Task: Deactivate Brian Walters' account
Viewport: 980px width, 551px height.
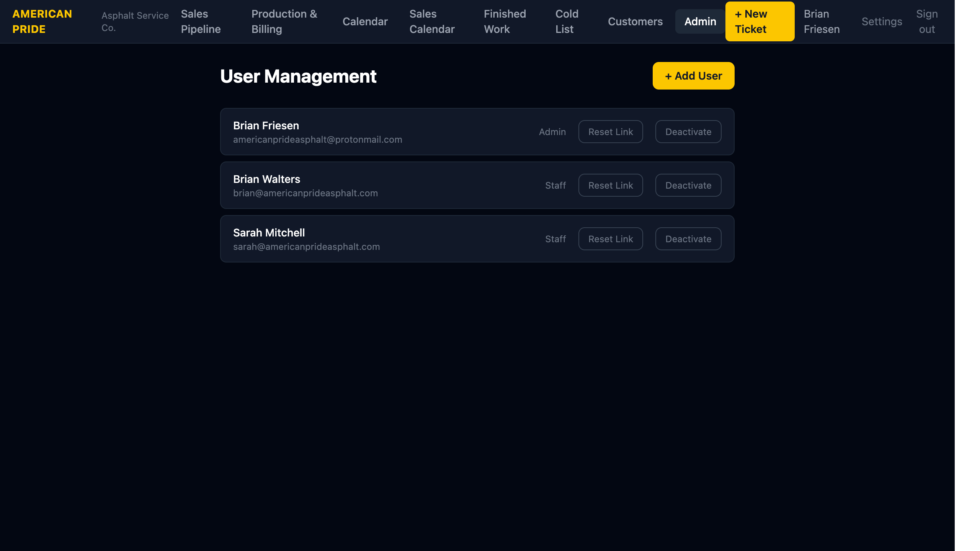Action: click(x=688, y=185)
